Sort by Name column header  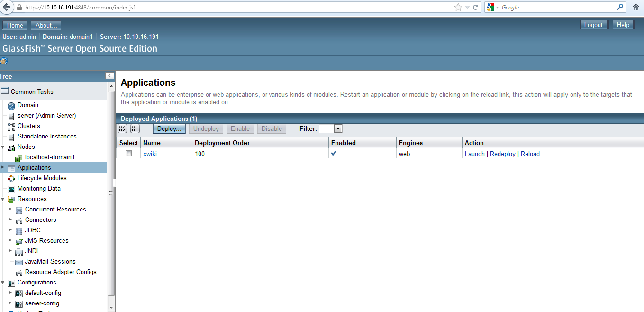tap(152, 143)
